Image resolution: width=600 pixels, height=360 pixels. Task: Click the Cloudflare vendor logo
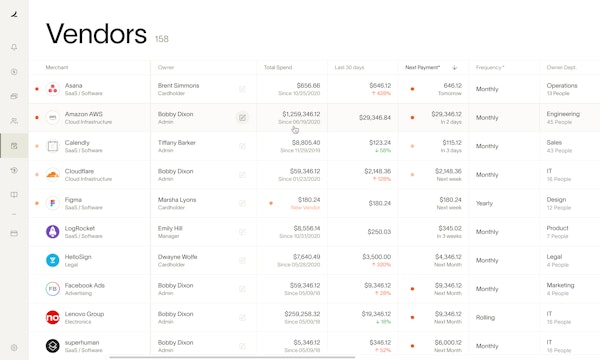[53, 175]
